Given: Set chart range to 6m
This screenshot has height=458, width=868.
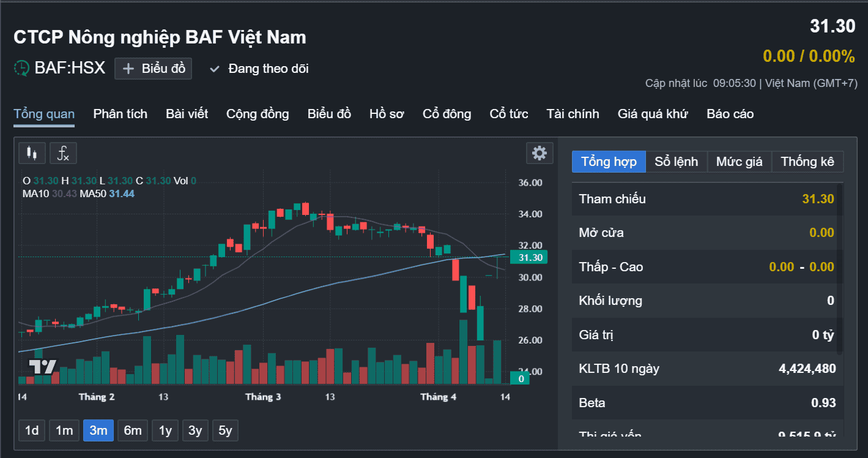Looking at the screenshot, I should [x=133, y=430].
